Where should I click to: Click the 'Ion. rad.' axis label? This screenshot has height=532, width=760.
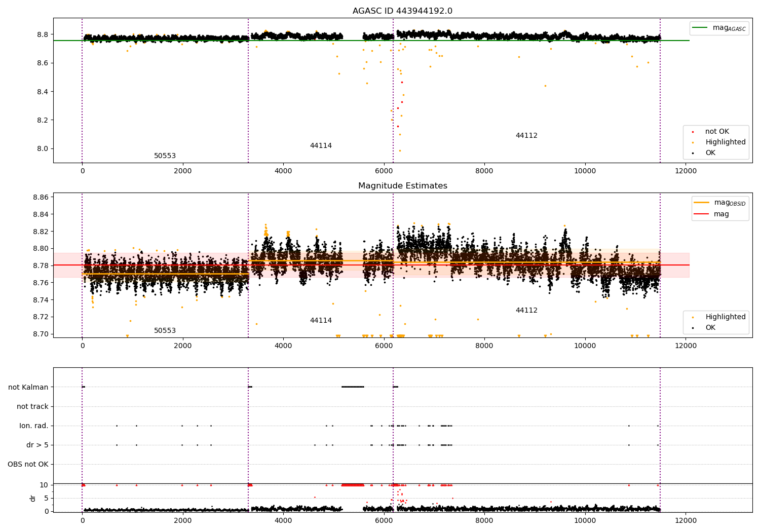pos(34,426)
